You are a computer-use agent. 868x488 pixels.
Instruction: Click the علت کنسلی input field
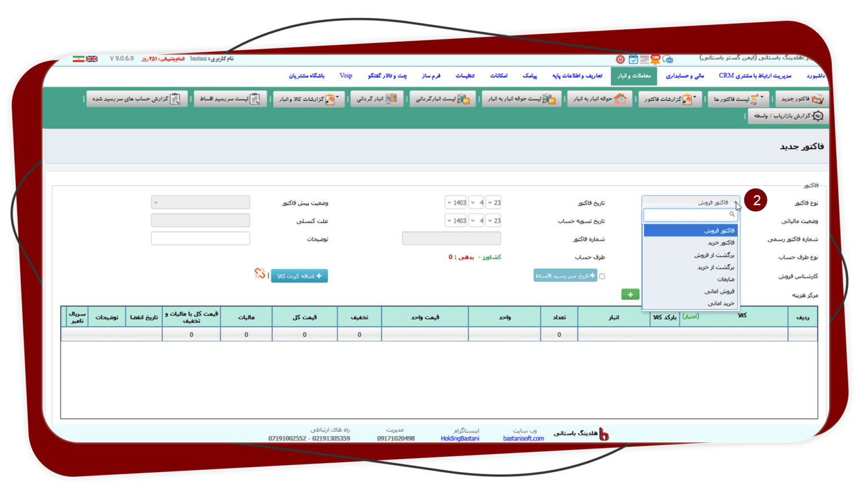(201, 220)
